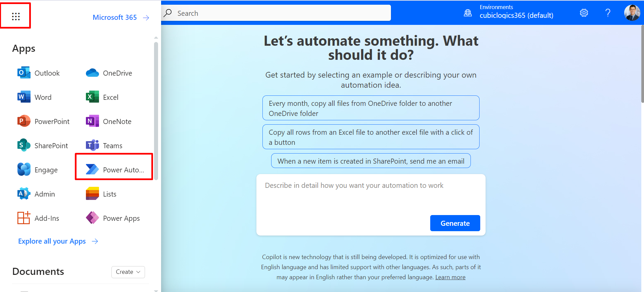644x292 pixels.
Task: Open the user profile picture menu
Action: (632, 13)
